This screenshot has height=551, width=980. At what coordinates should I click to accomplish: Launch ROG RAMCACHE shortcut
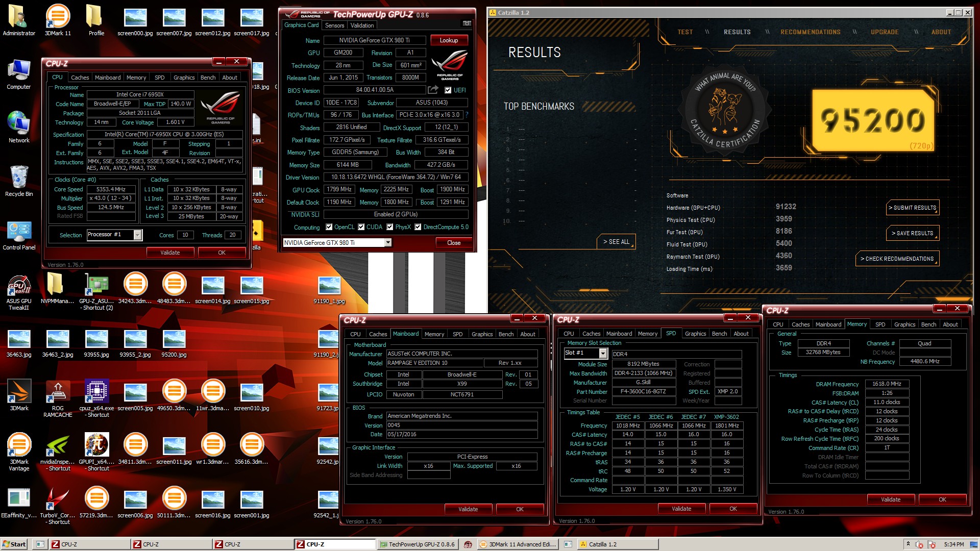click(58, 398)
